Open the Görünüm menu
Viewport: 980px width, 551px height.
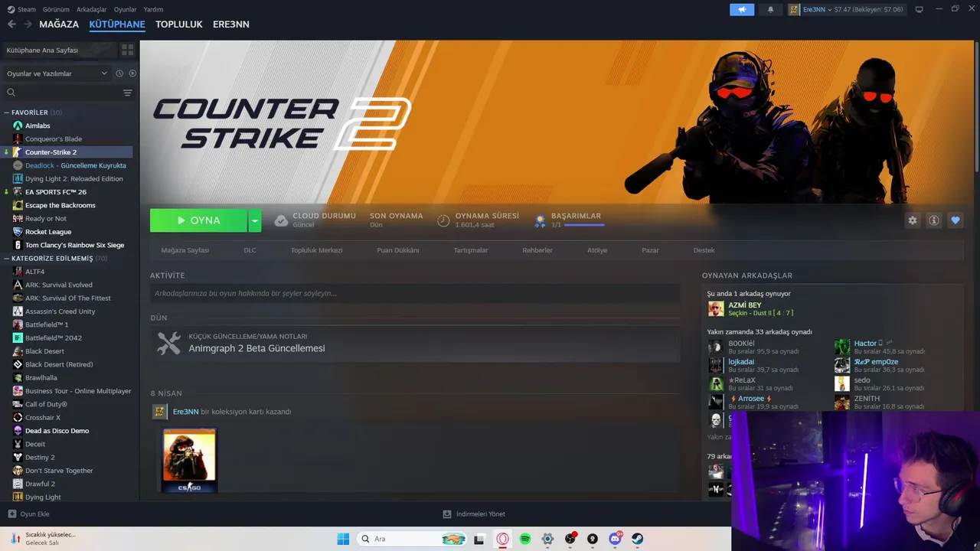56,9
